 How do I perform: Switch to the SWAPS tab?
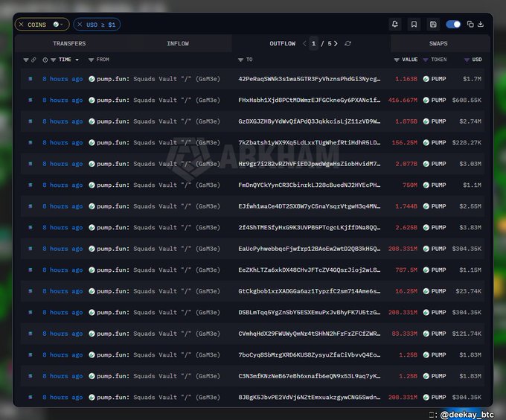(x=438, y=44)
